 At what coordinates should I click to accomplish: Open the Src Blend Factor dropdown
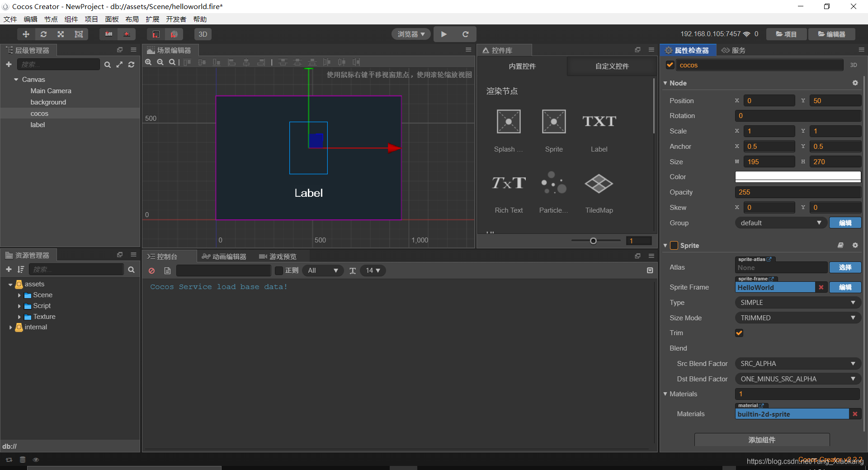tap(798, 364)
